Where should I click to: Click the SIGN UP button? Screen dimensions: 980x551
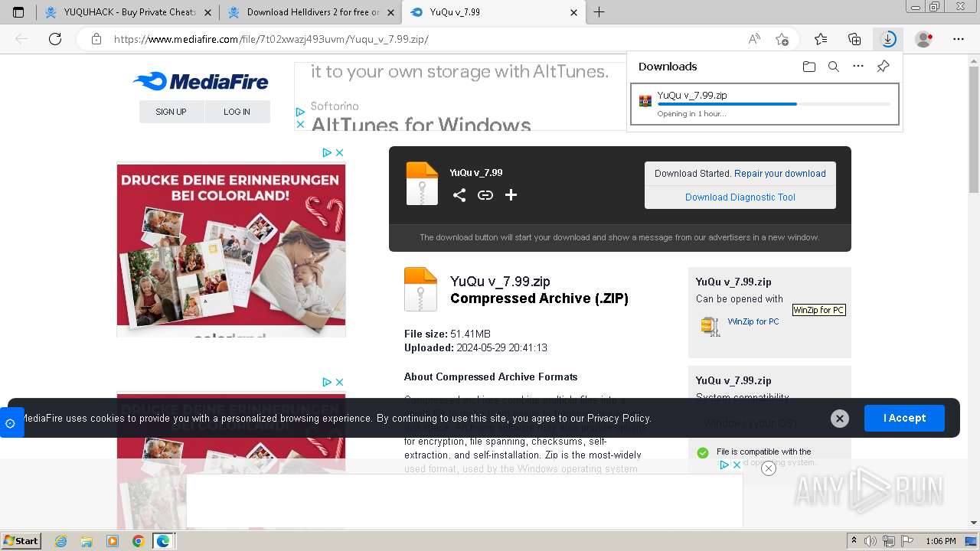[171, 112]
